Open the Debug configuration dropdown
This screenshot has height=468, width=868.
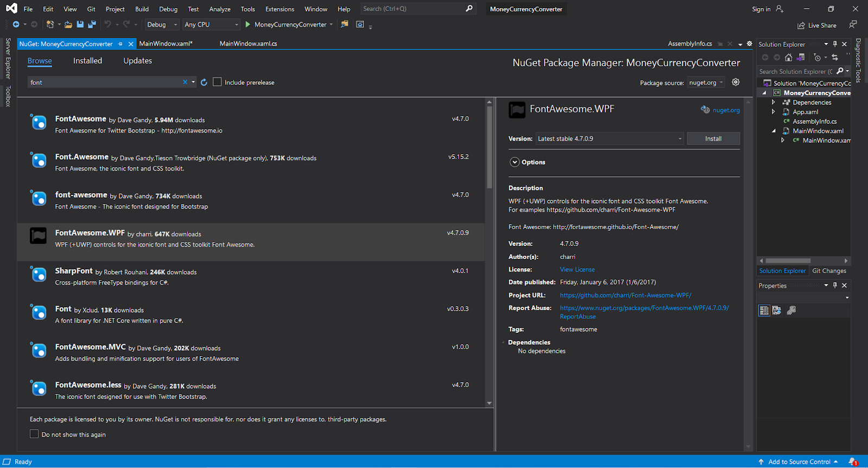(162, 24)
